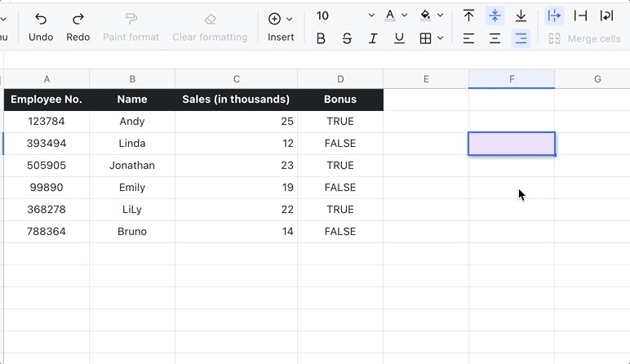Toggle right horizontal alignment
Viewport: 630px width, 364px height.
pyautogui.click(x=521, y=38)
